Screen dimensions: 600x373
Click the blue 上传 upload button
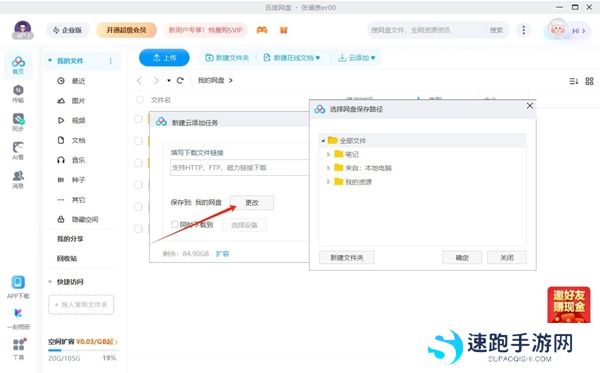pyautogui.click(x=164, y=58)
